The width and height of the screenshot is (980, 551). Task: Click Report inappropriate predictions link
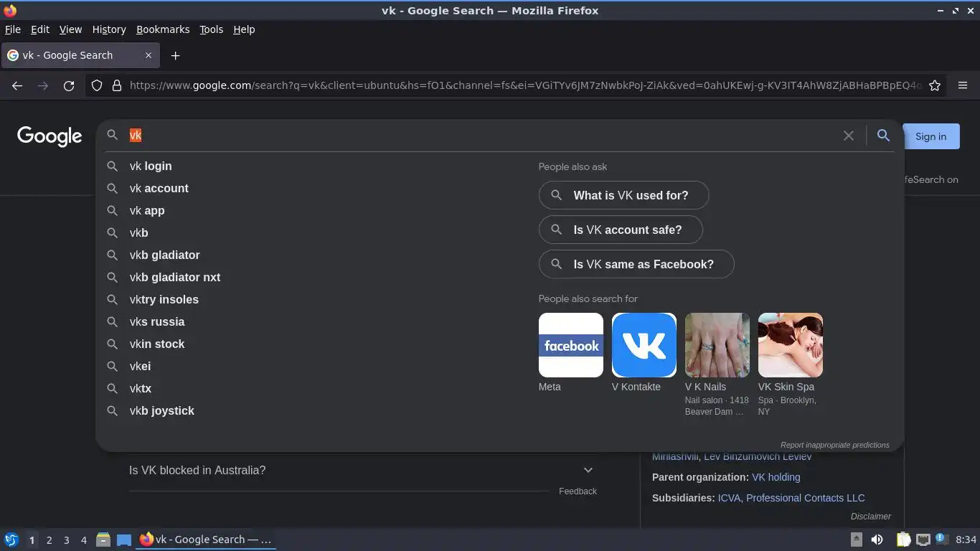click(x=835, y=445)
